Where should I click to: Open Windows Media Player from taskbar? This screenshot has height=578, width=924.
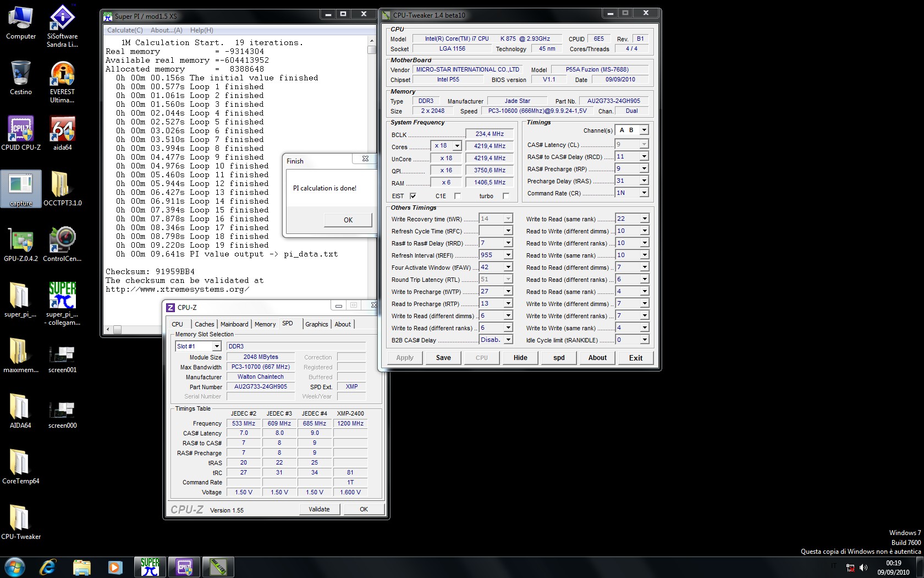pos(115,567)
